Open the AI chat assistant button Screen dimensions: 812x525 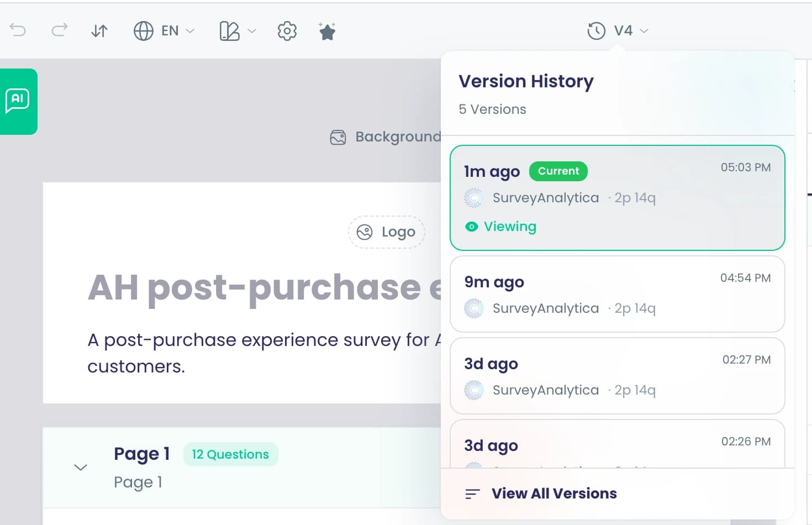pyautogui.click(x=18, y=102)
